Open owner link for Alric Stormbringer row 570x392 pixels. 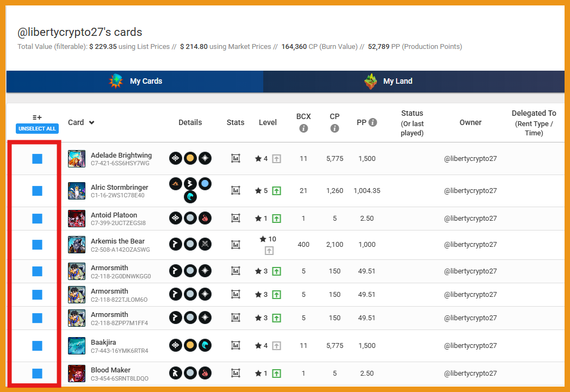click(470, 191)
